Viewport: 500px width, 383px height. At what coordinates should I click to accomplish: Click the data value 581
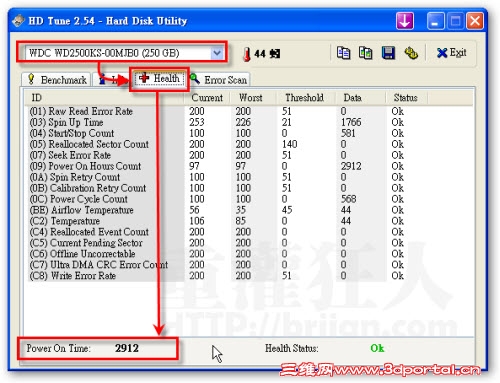tap(348, 133)
